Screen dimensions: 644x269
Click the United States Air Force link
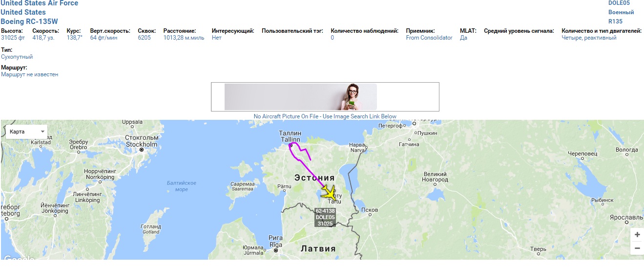[40, 3]
